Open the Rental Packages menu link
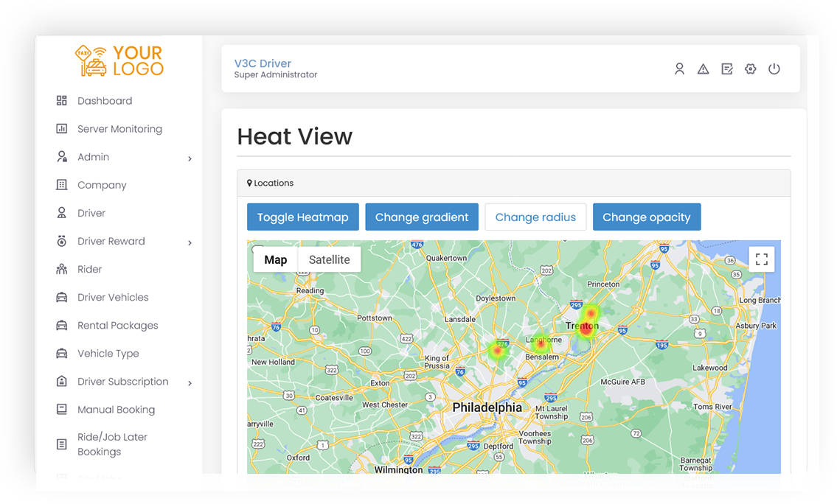Viewport: 837px width, 504px height. tap(117, 326)
